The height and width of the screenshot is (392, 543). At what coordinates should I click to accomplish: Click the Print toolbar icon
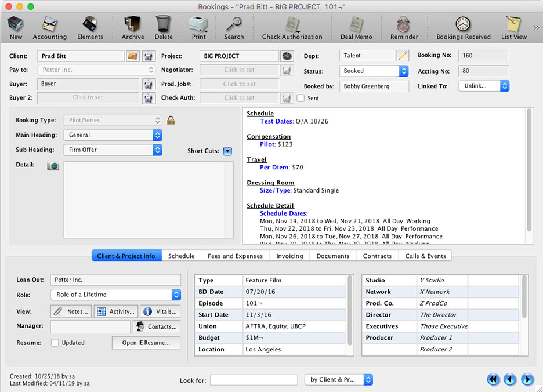tap(199, 28)
